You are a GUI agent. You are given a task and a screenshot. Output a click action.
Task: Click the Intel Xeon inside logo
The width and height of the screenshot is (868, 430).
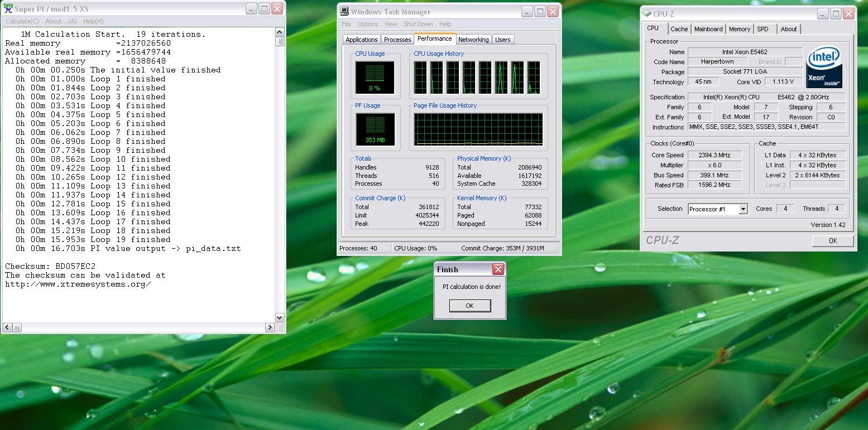tap(824, 67)
